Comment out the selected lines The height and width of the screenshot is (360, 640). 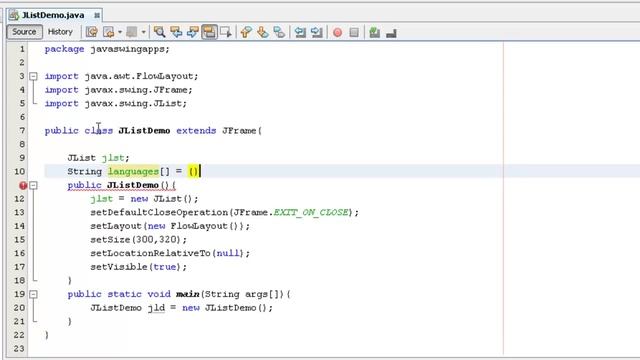click(x=374, y=32)
